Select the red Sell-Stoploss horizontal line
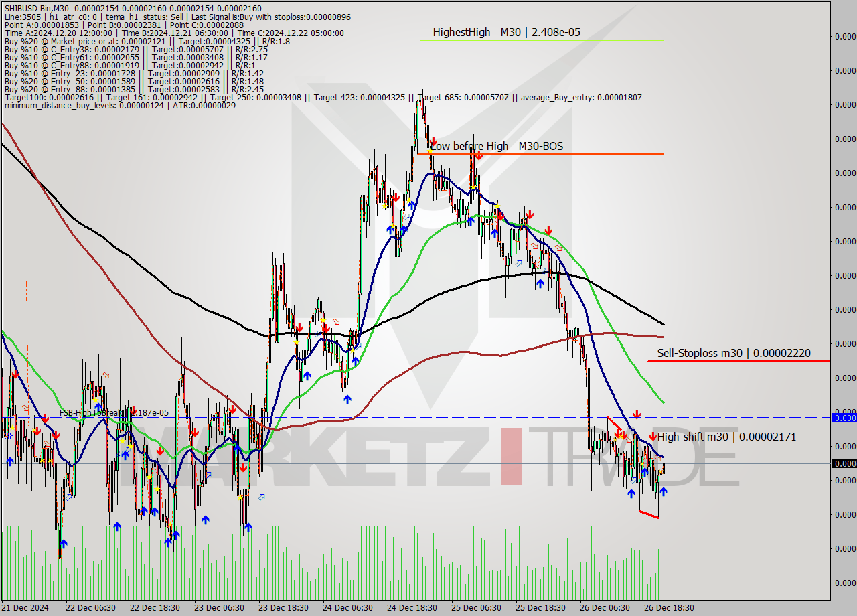Screen dimensions: 857x616 [x=739, y=361]
